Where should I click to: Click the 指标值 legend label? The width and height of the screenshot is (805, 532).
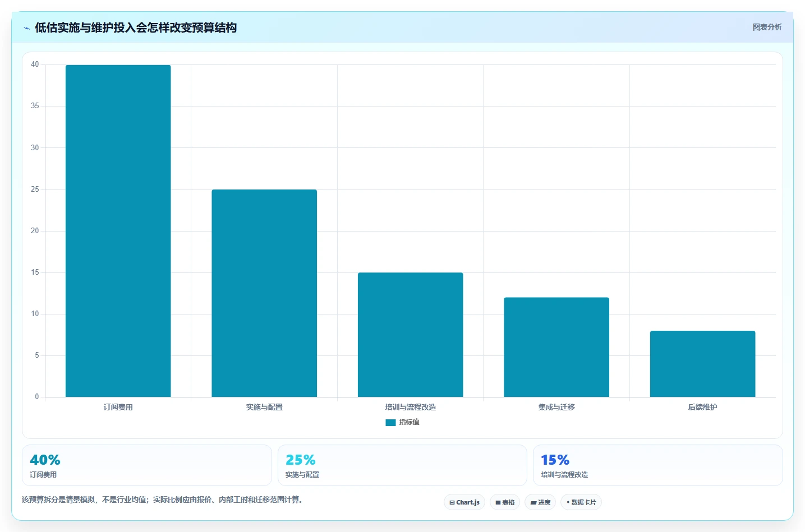[x=409, y=422]
